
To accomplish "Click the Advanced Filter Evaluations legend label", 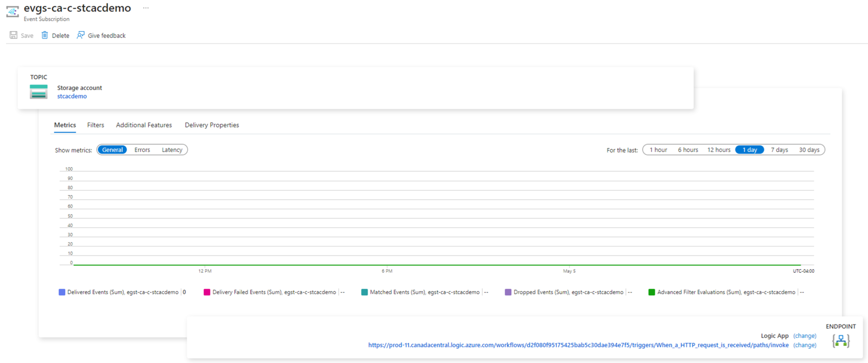I will (726, 292).
